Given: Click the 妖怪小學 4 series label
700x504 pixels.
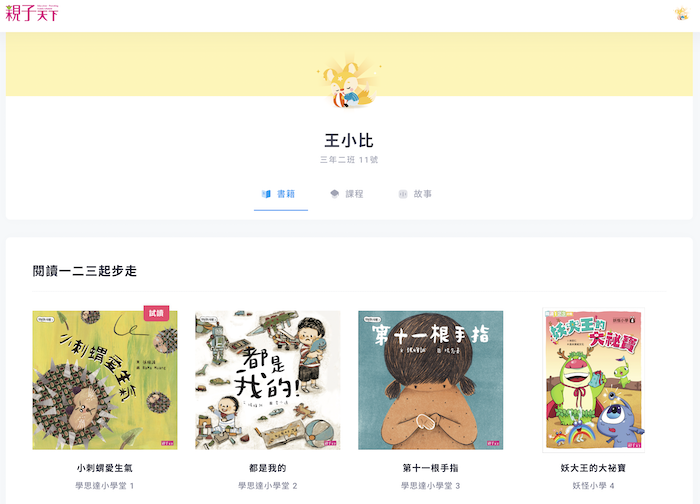Looking at the screenshot, I should (593, 485).
